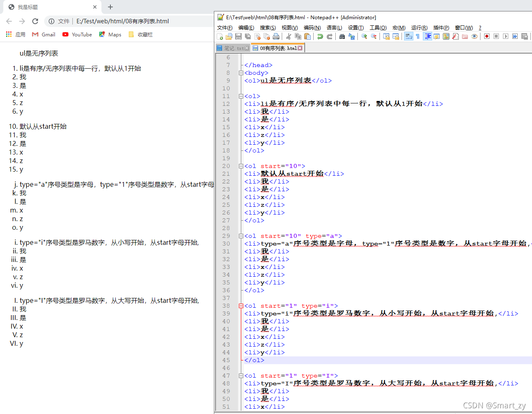Image resolution: width=532 pixels, height=414 pixels.
Task: Start macro recording with the red dot icon
Action: click(487, 36)
